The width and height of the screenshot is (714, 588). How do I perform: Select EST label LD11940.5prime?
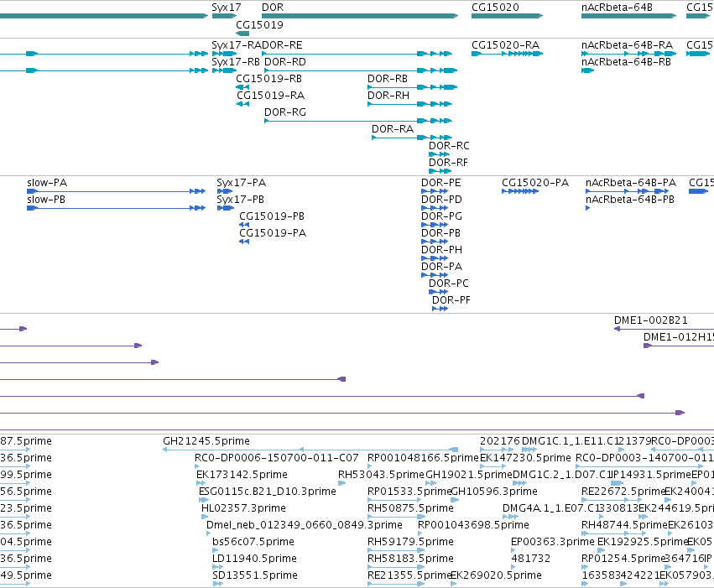point(254,559)
